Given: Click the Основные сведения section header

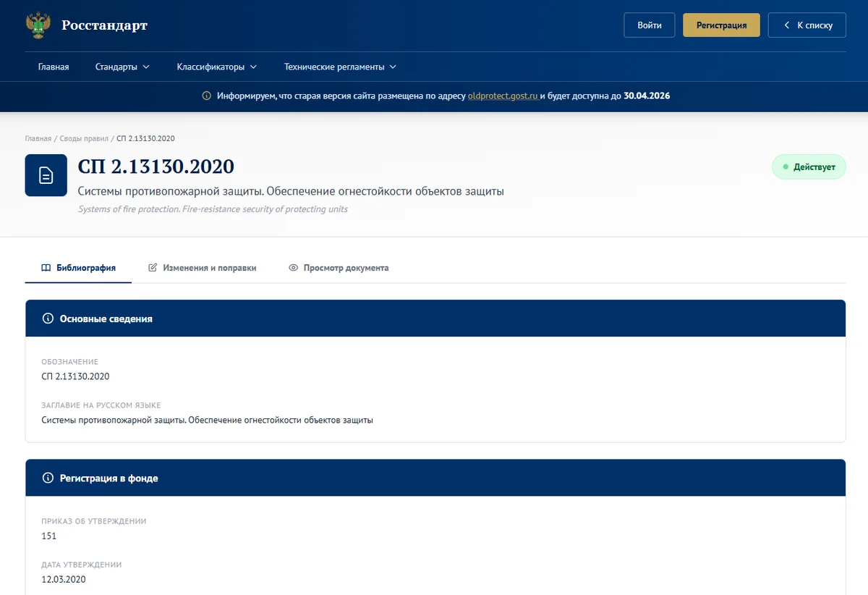Looking at the screenshot, I should pyautogui.click(x=435, y=318).
